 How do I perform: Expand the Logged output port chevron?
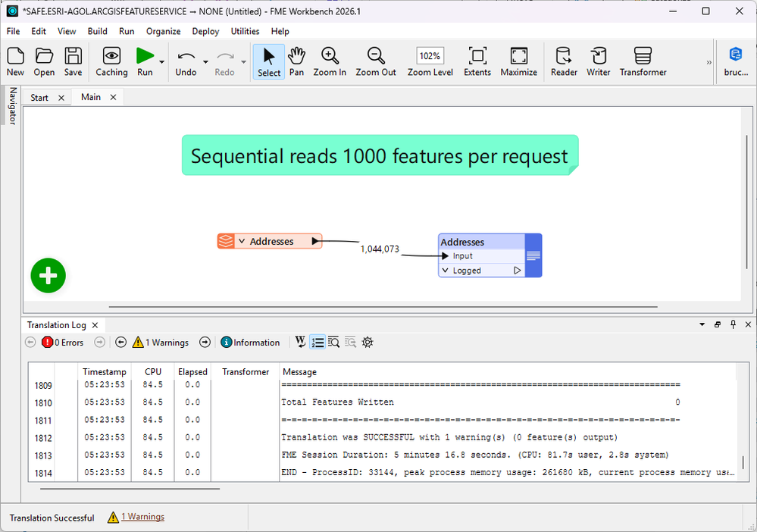pyautogui.click(x=445, y=271)
